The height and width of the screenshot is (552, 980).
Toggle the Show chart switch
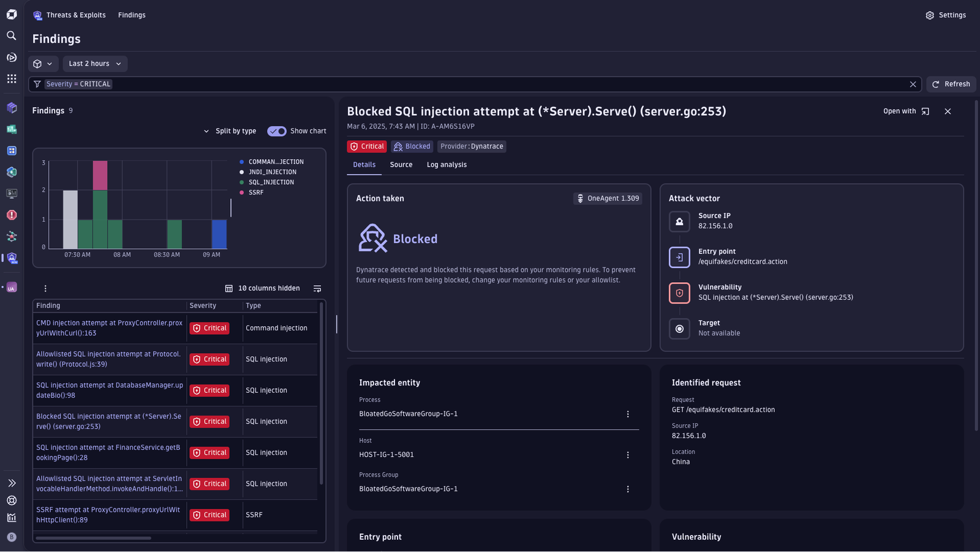click(x=277, y=131)
